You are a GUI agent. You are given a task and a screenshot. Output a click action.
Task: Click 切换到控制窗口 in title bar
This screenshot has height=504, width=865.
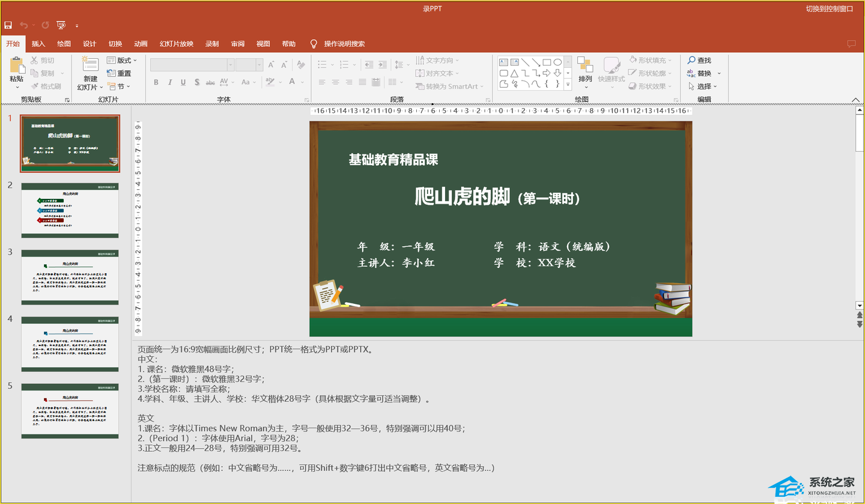pyautogui.click(x=830, y=8)
